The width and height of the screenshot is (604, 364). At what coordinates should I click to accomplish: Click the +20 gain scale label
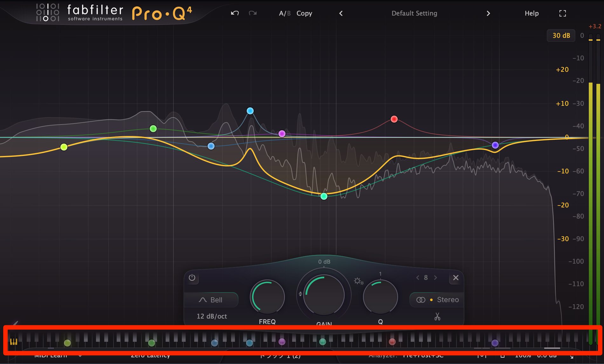562,70
